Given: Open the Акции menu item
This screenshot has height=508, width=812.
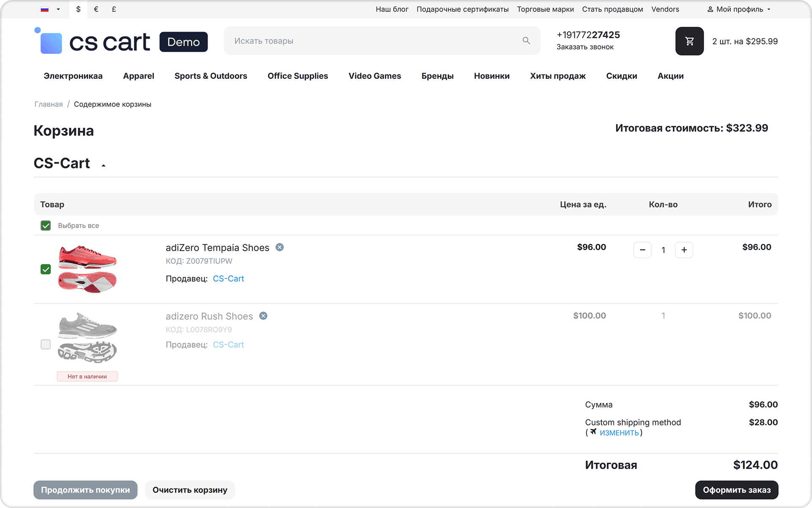Looking at the screenshot, I should [671, 76].
